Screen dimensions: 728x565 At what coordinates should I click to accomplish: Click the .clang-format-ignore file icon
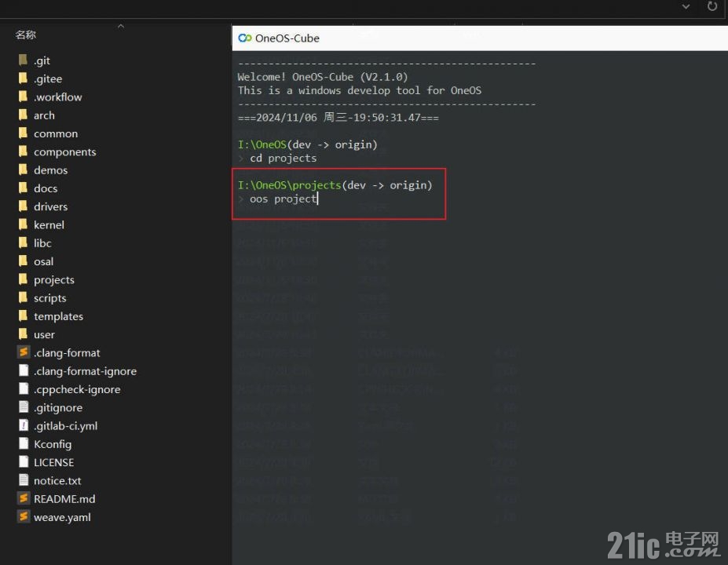[x=24, y=370]
